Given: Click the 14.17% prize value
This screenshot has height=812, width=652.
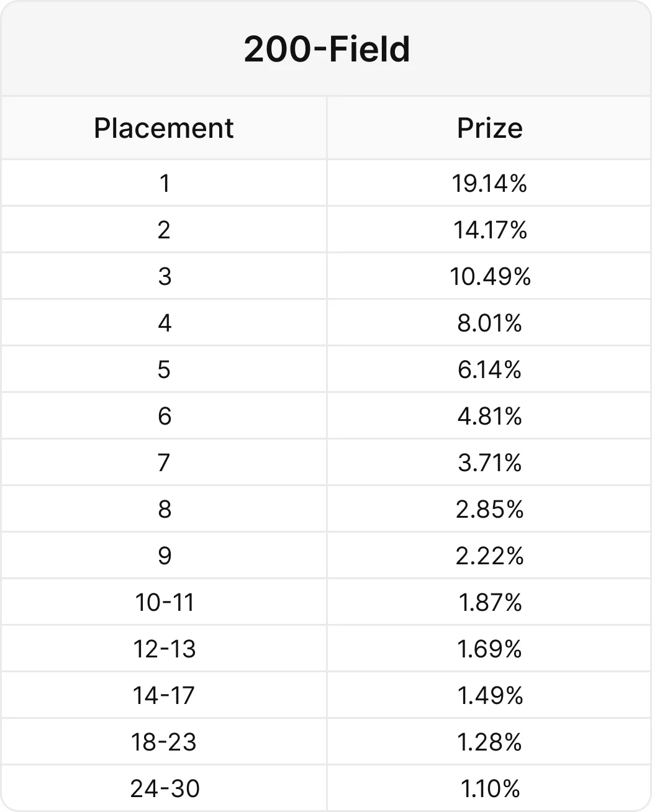Looking at the screenshot, I should click(x=489, y=230).
